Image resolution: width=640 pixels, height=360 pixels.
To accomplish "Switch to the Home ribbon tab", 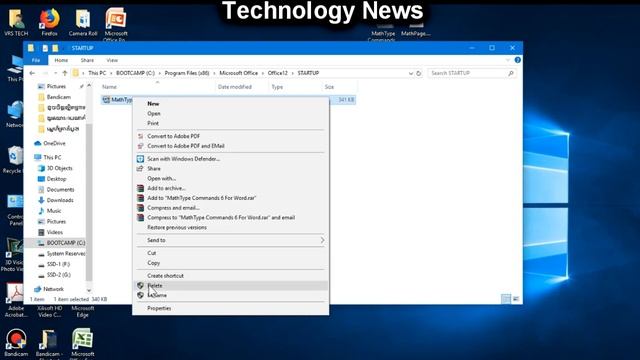I will (61, 60).
